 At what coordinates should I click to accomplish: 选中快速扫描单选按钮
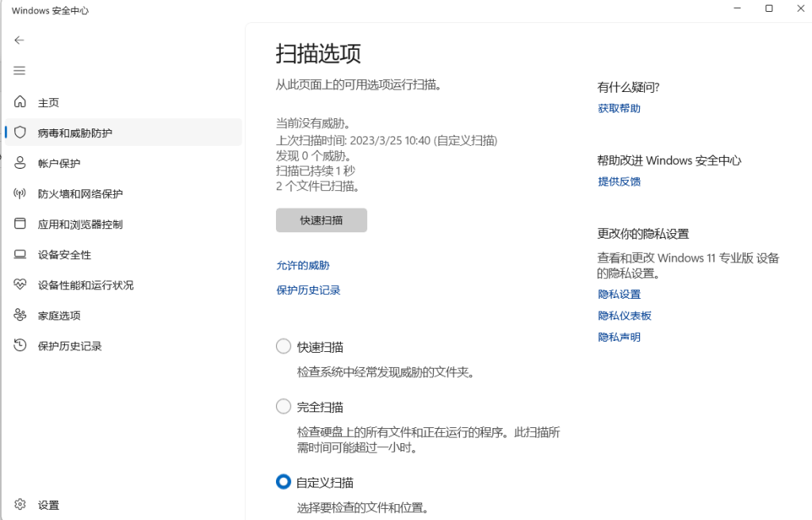(283, 346)
